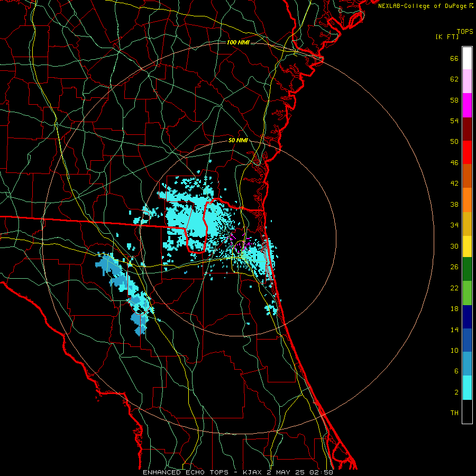Select the dark red (maroon) legend swatch
476x476 pixels.
[467, 129]
